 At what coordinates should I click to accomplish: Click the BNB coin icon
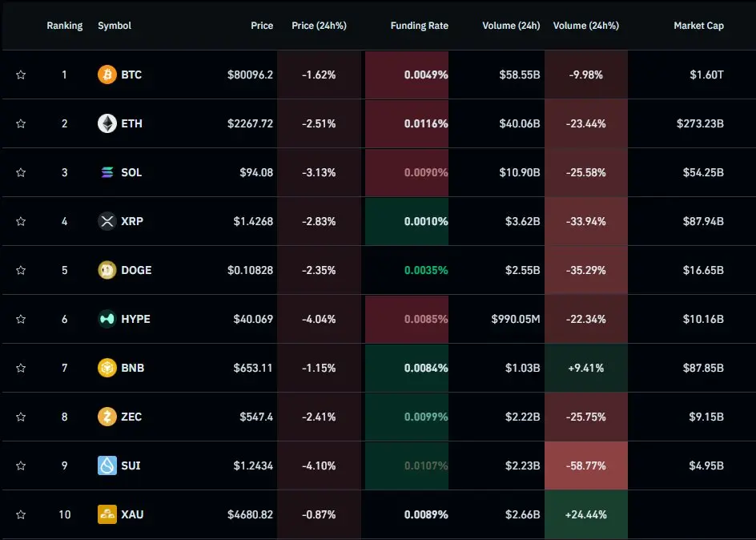(107, 368)
